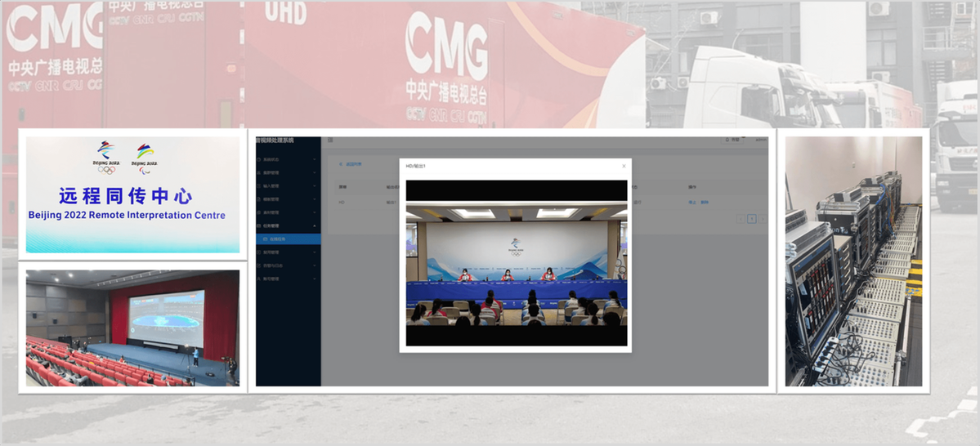Click the press conference video preview

coord(516,263)
